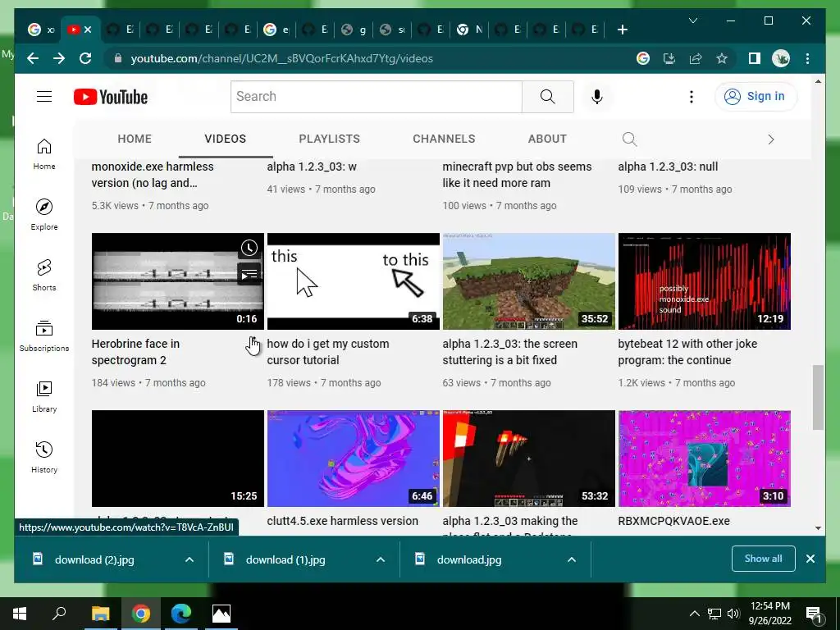The width and height of the screenshot is (840, 630).
Task: Go forward using browser forward arrow
Action: pos(59,58)
